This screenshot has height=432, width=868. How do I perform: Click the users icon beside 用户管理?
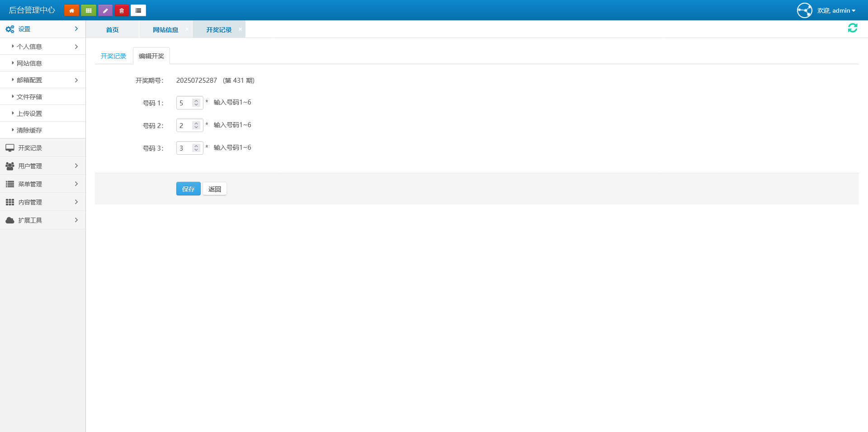click(10, 166)
